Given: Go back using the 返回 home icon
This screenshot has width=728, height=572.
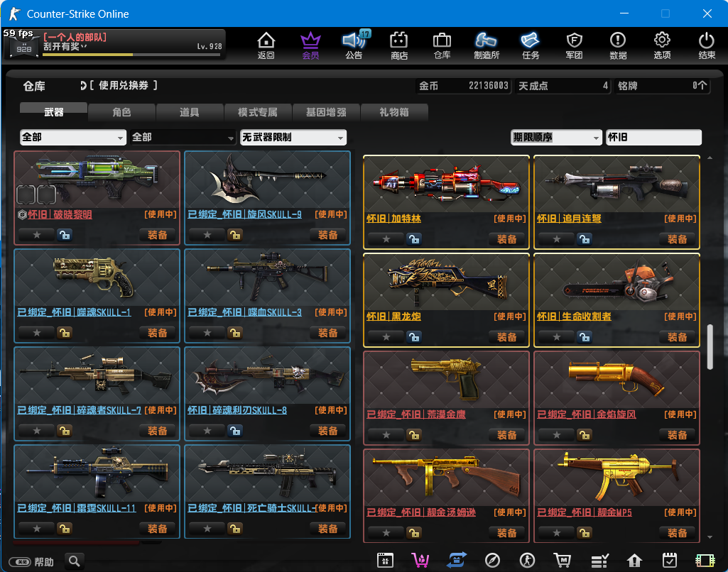Looking at the screenshot, I should (266, 45).
